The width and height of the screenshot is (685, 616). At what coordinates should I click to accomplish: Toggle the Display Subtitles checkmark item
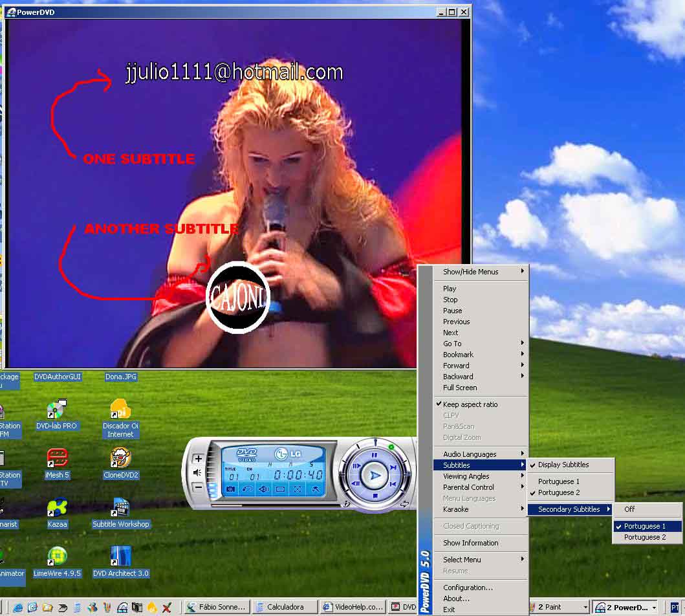tap(571, 465)
